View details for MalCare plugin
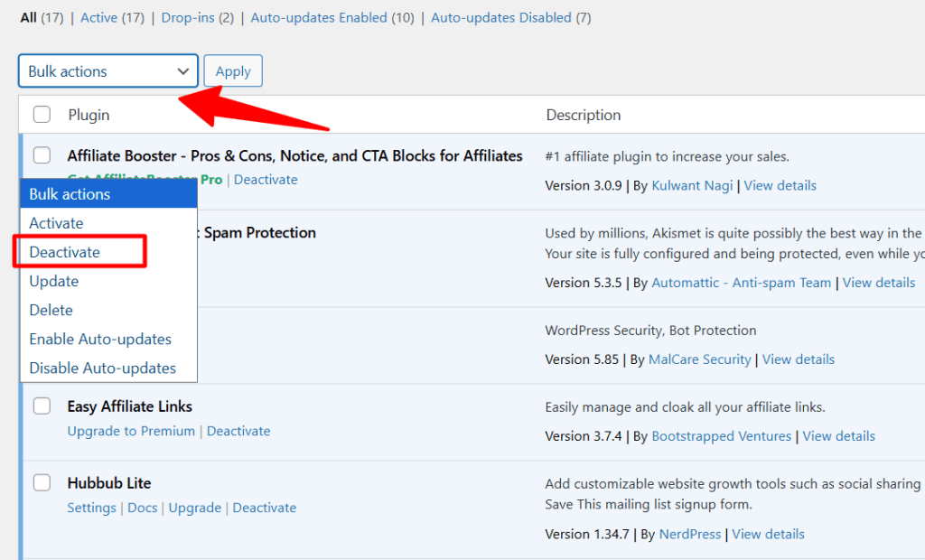The width and height of the screenshot is (925, 560). [799, 359]
